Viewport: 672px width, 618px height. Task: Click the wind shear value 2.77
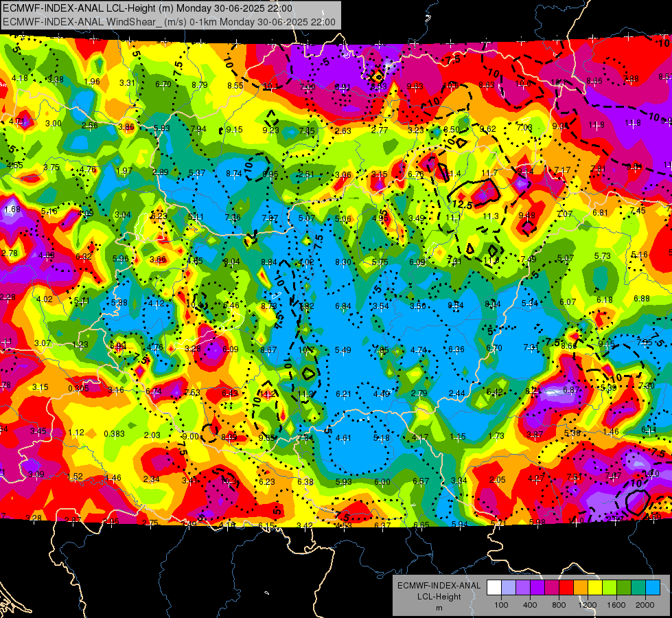point(380,130)
